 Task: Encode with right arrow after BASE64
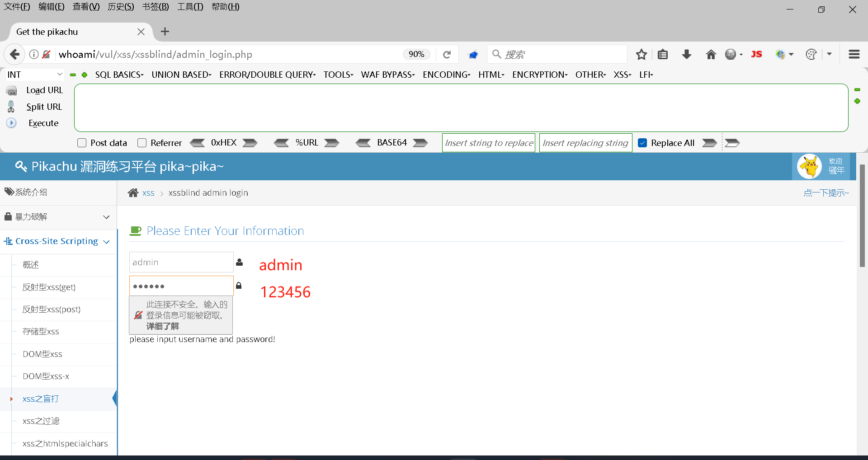click(420, 143)
